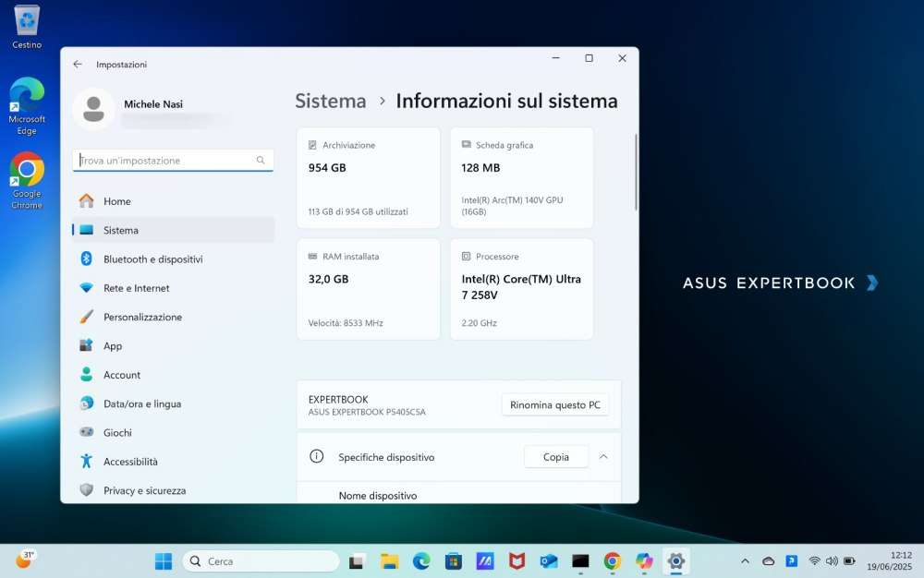This screenshot has height=578, width=924.
Task: Open Rete e Internet settings
Action: tap(136, 288)
